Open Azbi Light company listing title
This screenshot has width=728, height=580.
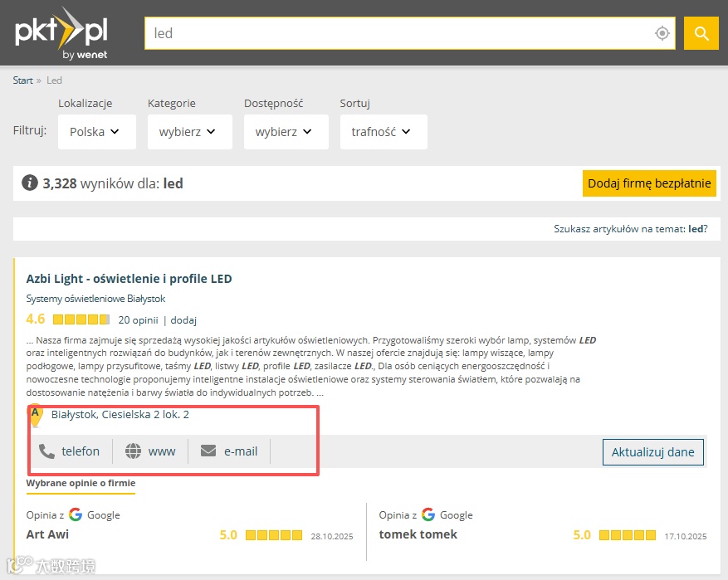click(x=129, y=279)
